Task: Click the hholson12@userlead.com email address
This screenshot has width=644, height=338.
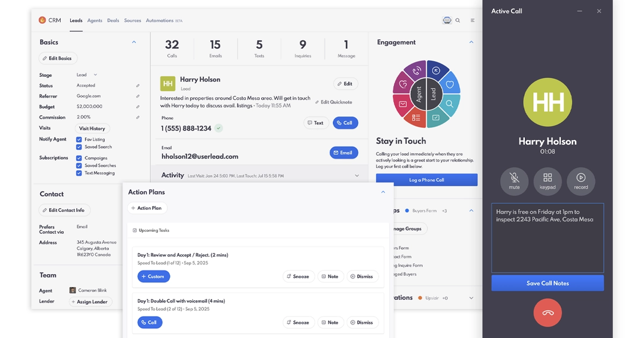Action: (200, 157)
